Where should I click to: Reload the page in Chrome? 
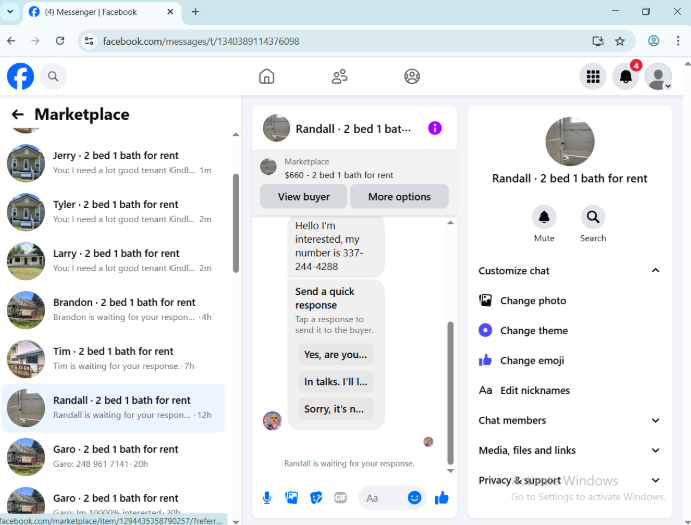pyautogui.click(x=60, y=41)
